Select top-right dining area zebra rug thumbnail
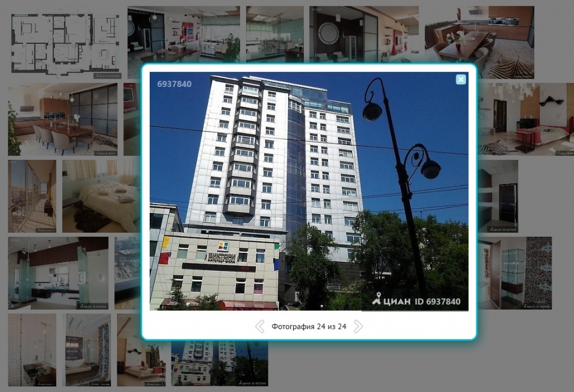The height and width of the screenshot is (392, 574). pyautogui.click(x=479, y=42)
